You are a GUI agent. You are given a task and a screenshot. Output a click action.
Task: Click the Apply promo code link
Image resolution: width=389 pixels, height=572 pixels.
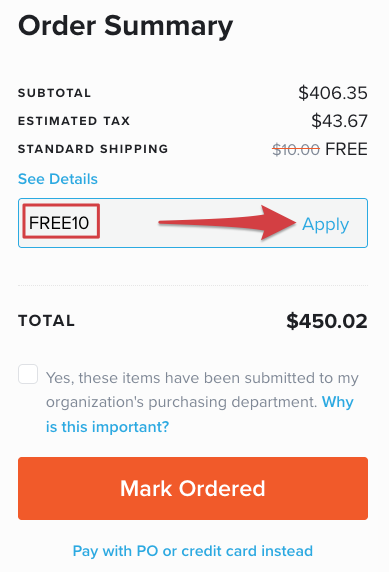[x=326, y=224]
